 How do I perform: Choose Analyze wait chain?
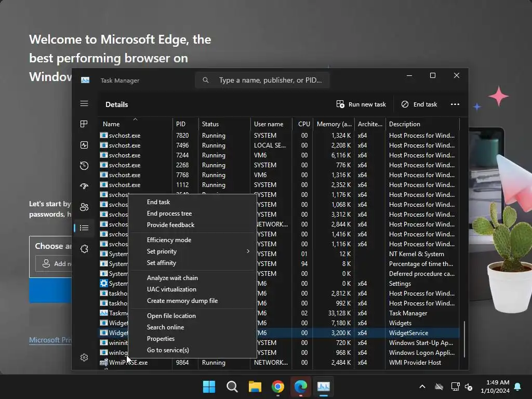193,278
